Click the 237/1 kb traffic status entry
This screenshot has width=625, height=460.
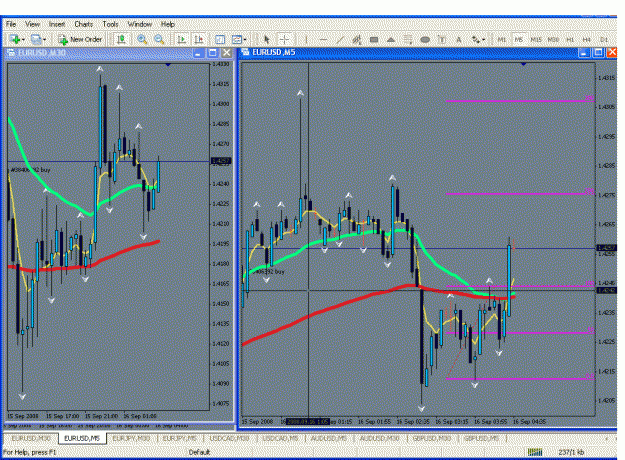[x=571, y=452]
